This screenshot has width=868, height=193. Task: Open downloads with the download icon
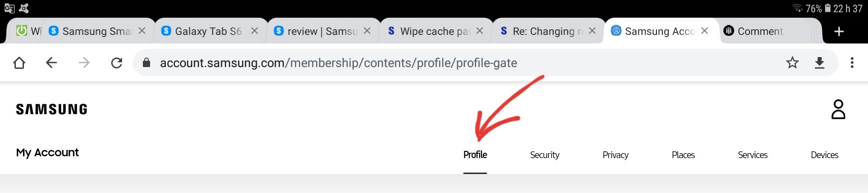[819, 63]
